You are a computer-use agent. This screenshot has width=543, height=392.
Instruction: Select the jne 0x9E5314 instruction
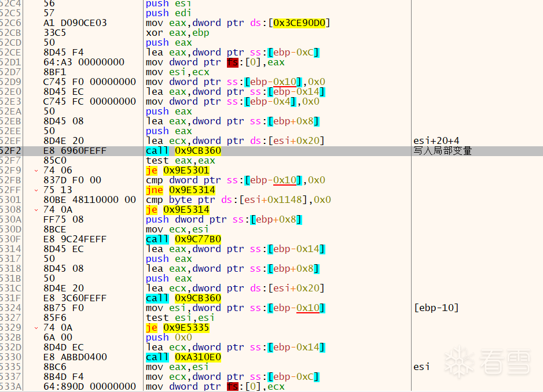[x=181, y=190]
